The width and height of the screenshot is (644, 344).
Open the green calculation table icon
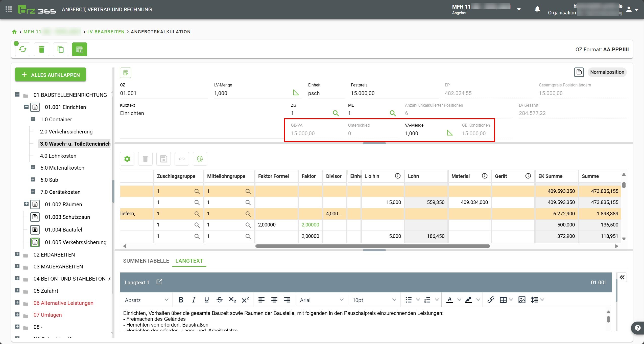pos(80,49)
